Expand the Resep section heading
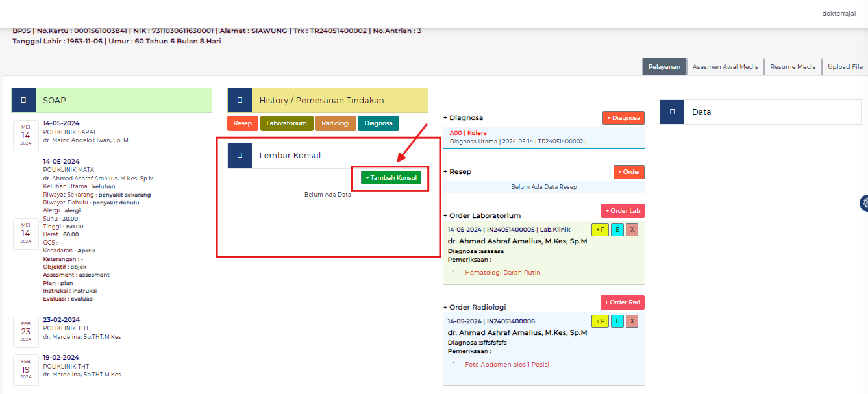The width and height of the screenshot is (868, 394). (457, 172)
